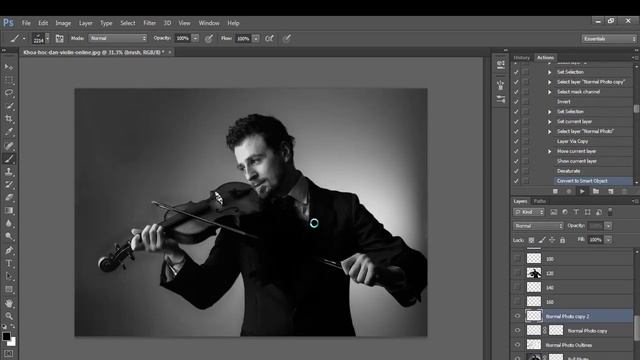Select the Dodge tool
The width and height of the screenshot is (640, 360).
9,237
